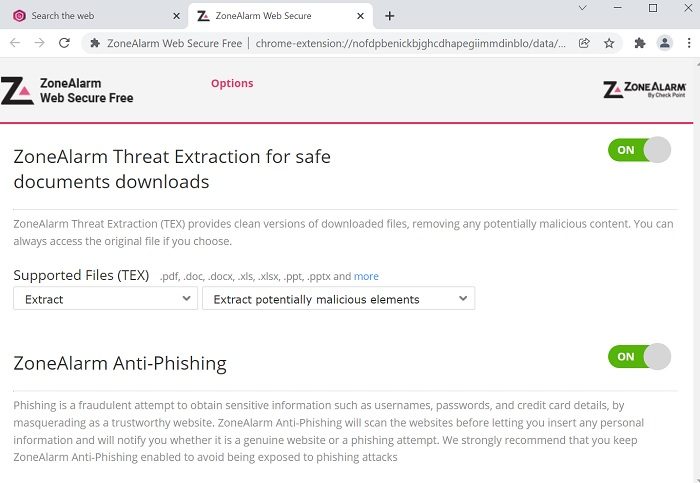Click the ZoneAlarm by Check Point logo
Viewport: 700px width, 483px height.
(x=643, y=90)
